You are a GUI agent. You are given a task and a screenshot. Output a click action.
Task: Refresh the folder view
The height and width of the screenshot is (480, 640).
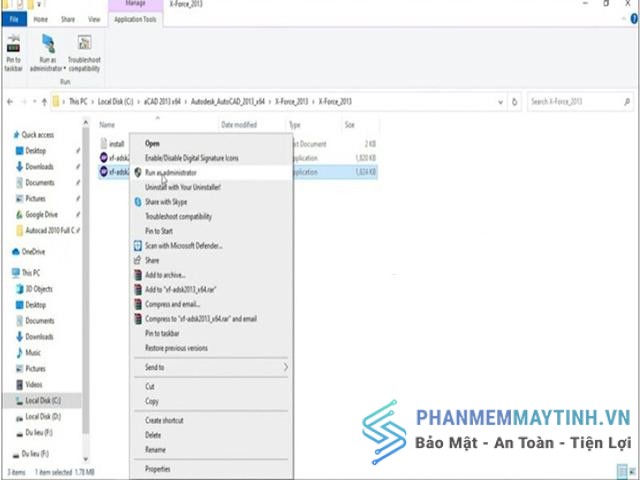click(514, 102)
